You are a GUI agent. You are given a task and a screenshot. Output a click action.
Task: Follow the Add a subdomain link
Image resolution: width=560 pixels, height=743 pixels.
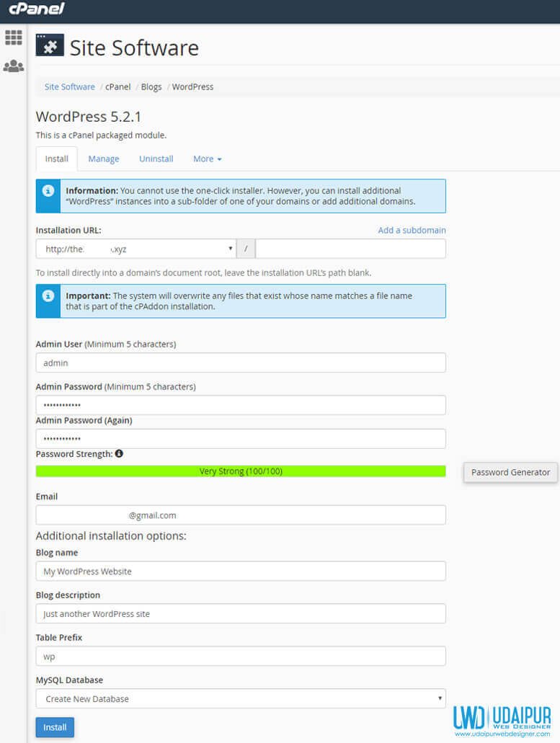coord(412,231)
